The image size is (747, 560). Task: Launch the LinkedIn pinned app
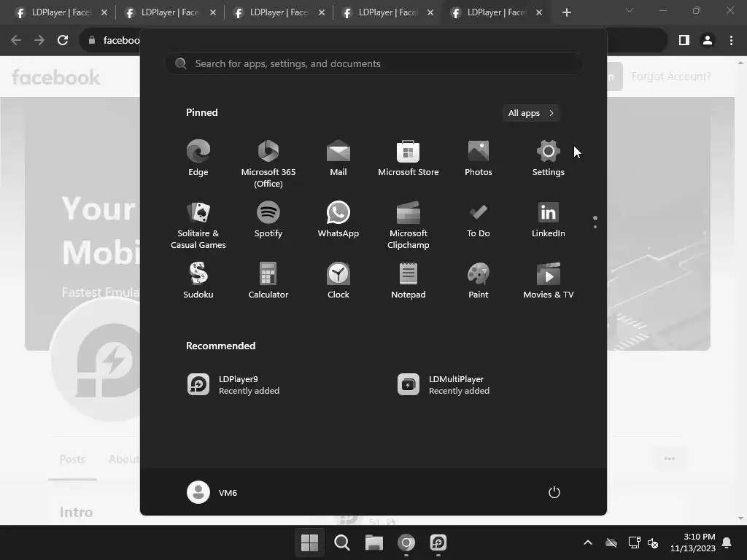pos(549,219)
